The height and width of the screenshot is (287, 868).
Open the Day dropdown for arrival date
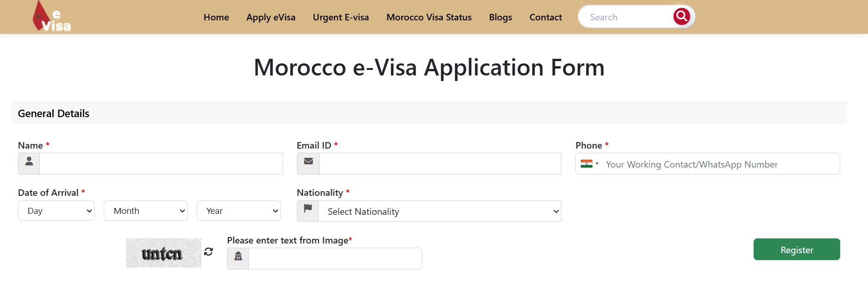point(57,211)
